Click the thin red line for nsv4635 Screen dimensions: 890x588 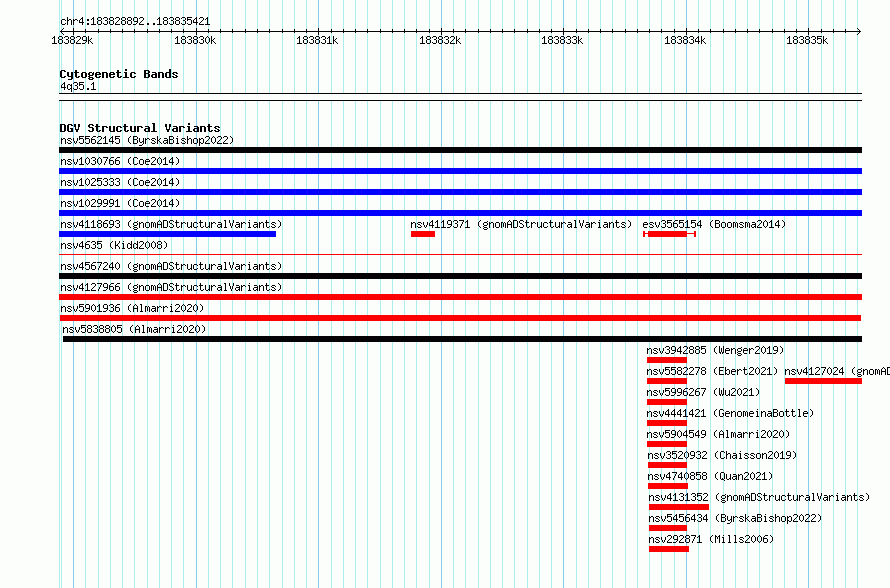[x=460, y=255]
